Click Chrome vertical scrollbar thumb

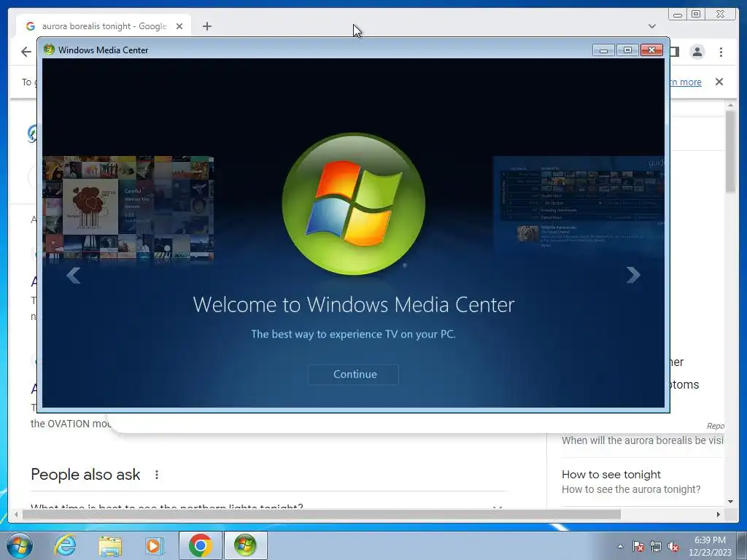tap(730, 152)
